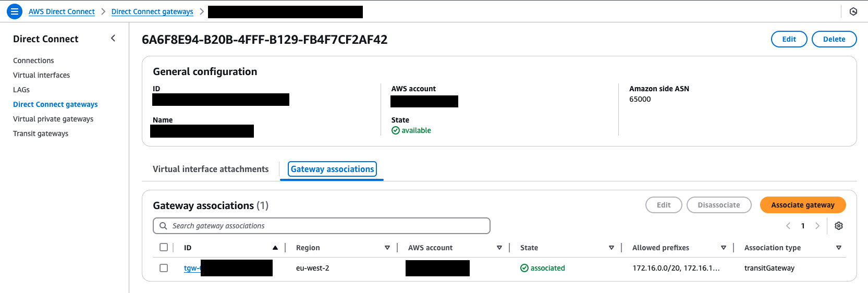Screen dimensions: 868x293
Task: Open Region column sort dropdown
Action: [387, 248]
